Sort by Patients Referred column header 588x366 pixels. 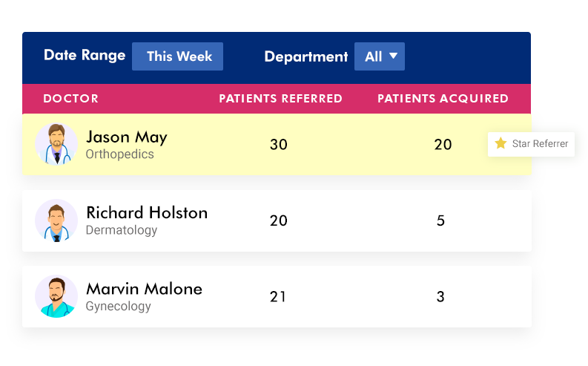pos(280,99)
